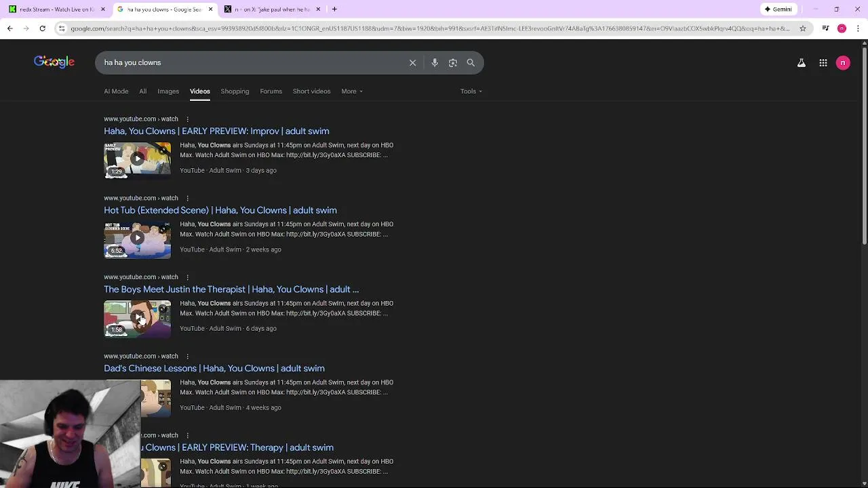Switch to the All results tab
The height and width of the screenshot is (488, 868).
[142, 91]
